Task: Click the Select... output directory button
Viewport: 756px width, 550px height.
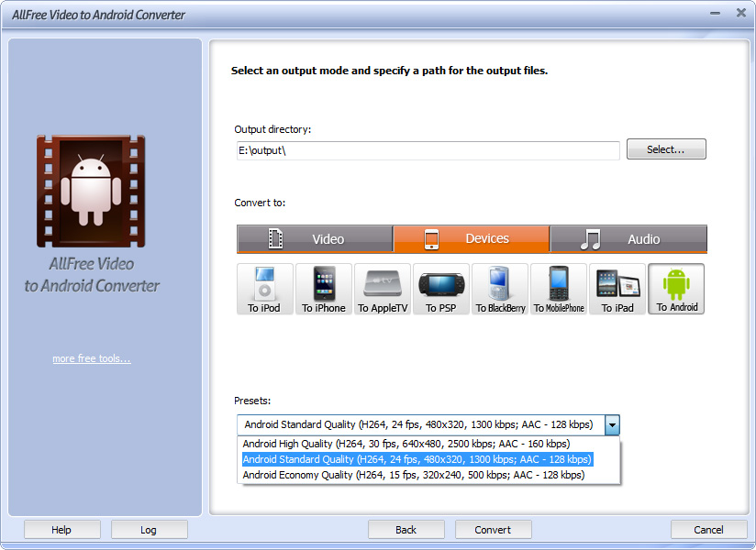Action: pos(666,149)
